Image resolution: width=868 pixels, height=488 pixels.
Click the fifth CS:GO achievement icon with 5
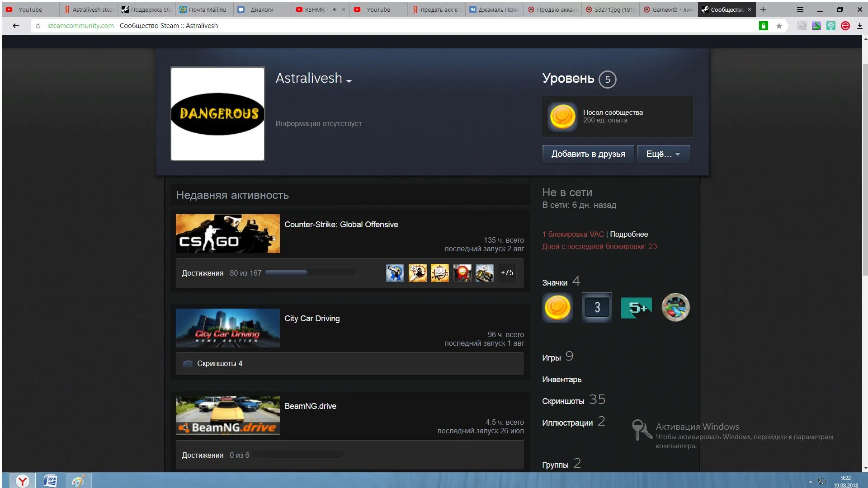coord(484,273)
